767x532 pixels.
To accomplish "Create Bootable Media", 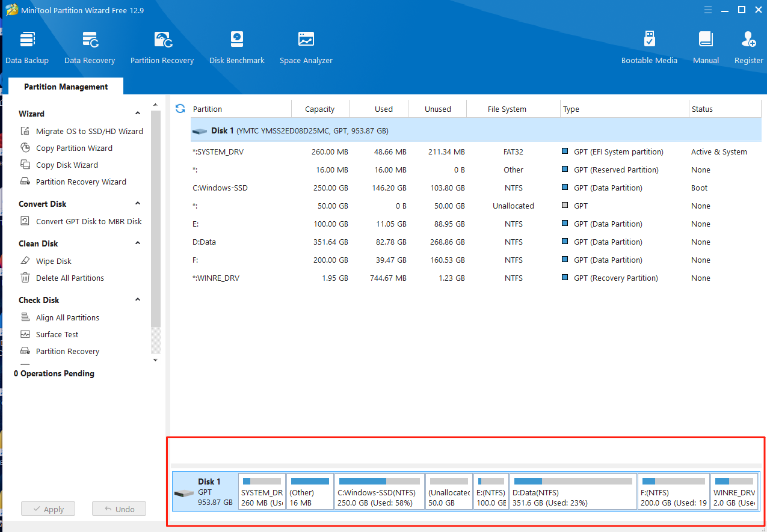I will [649, 47].
